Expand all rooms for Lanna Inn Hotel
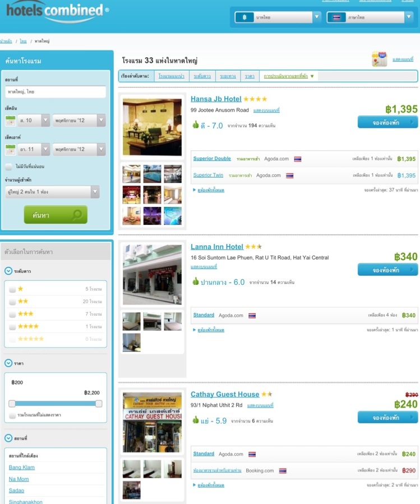 211,330
